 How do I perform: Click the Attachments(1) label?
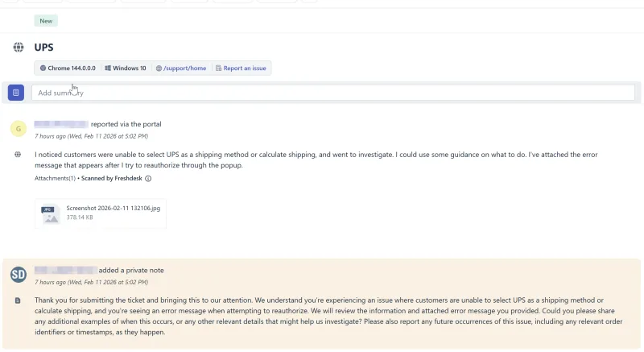(55, 178)
